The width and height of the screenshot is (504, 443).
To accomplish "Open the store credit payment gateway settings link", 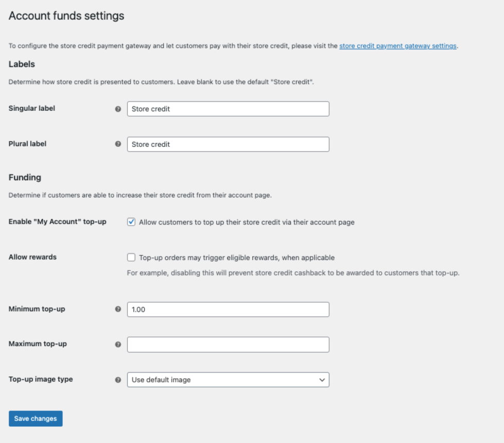I will tap(397, 46).
